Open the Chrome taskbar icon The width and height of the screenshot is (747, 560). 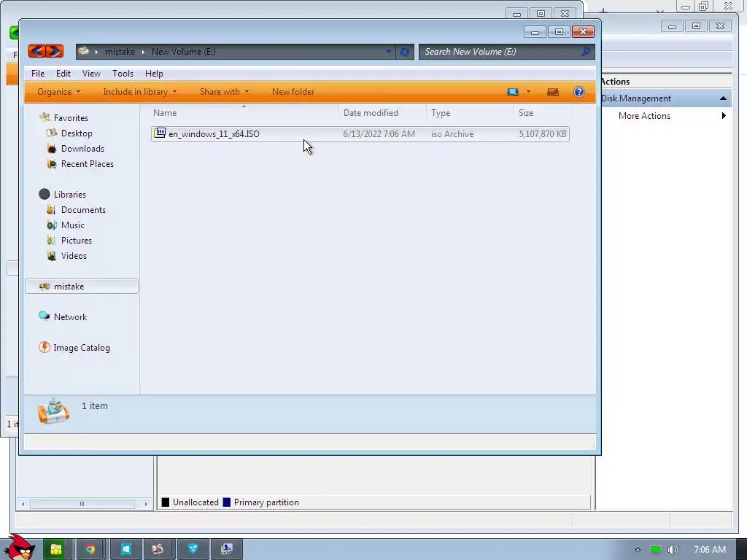(90, 550)
